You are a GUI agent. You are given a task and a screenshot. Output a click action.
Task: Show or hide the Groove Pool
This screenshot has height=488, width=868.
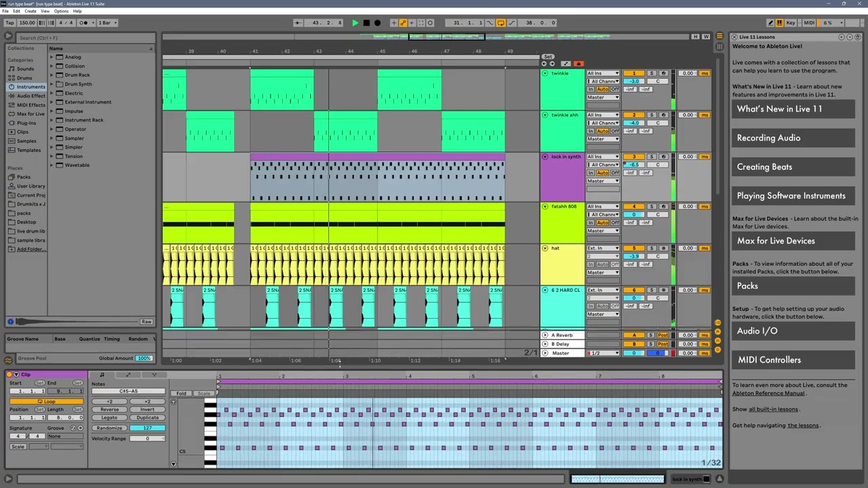(8, 361)
